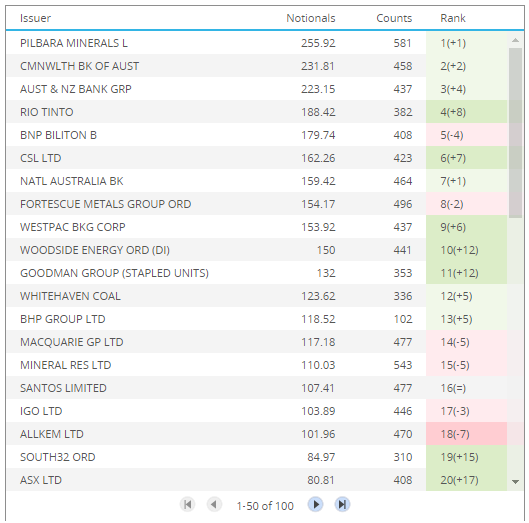Select the CMNWLTH BK OF AUST issuer

(79, 66)
